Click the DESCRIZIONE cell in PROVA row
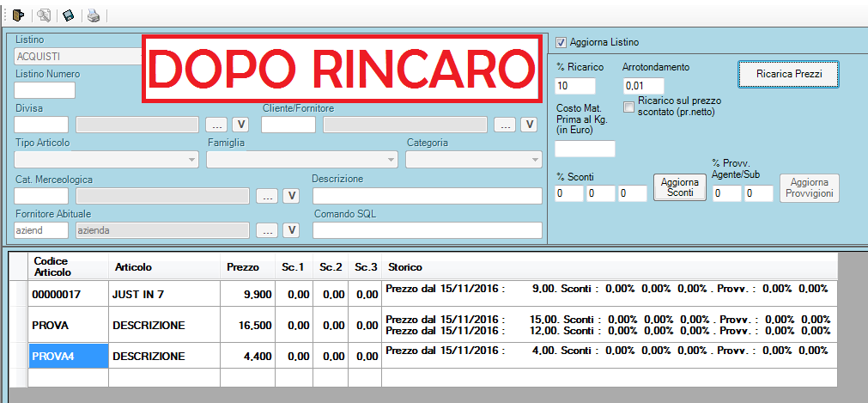The image size is (868, 403). 164,325
